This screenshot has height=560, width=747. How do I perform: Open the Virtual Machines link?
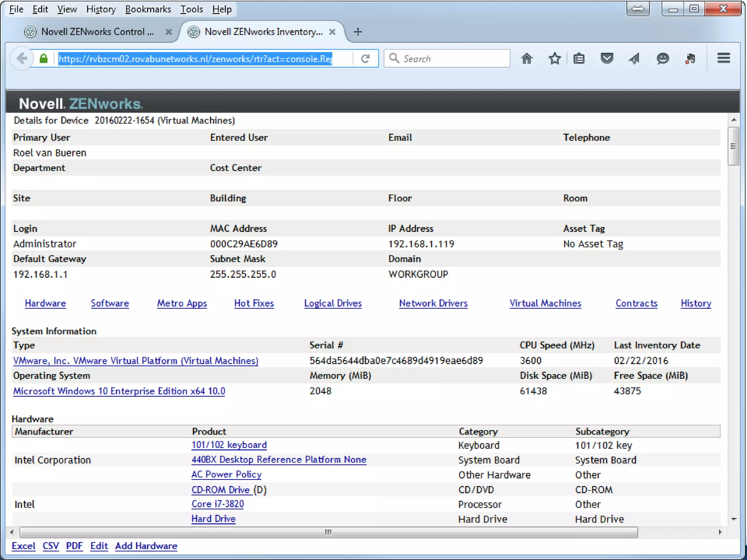point(545,303)
